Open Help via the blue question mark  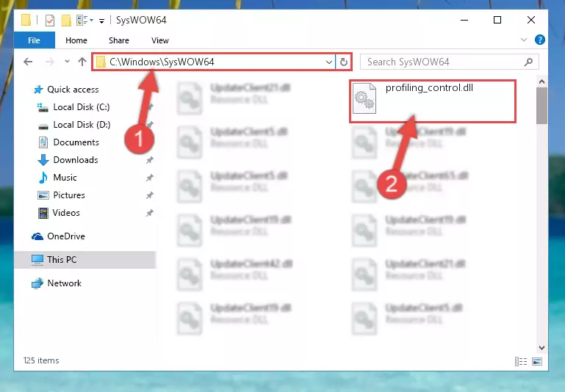[540, 40]
